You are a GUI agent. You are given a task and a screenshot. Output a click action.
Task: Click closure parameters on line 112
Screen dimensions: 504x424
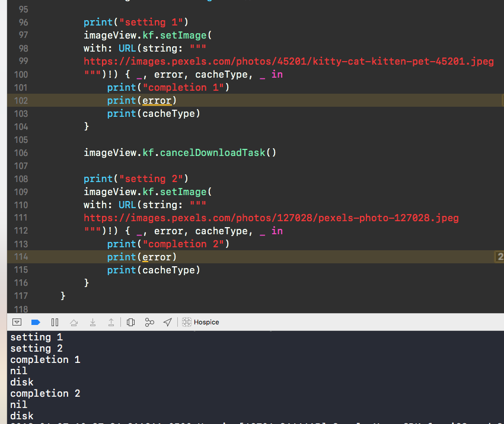pos(202,231)
